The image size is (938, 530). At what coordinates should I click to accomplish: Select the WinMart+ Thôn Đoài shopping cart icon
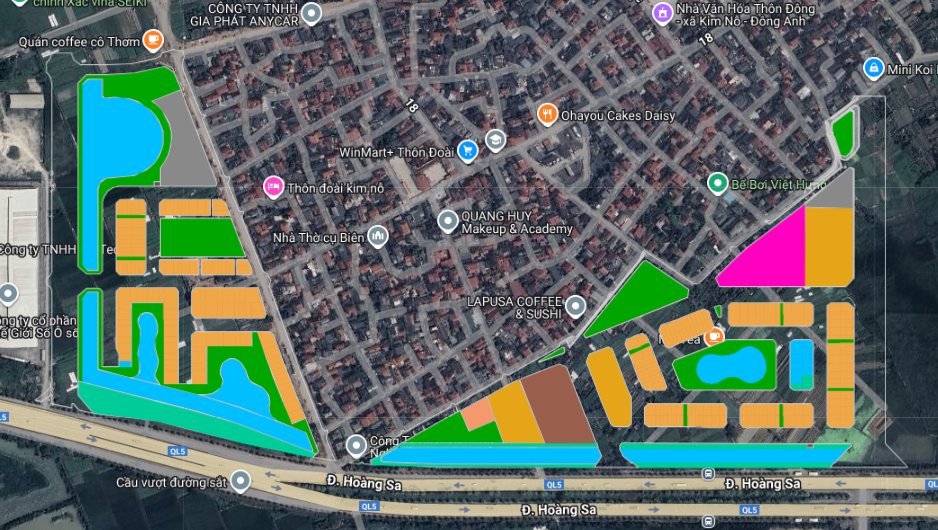tap(467, 152)
